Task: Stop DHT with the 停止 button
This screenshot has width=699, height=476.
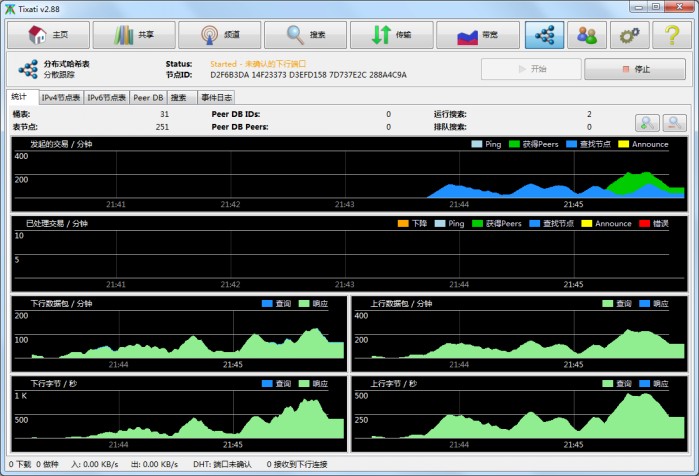Action: coord(635,69)
